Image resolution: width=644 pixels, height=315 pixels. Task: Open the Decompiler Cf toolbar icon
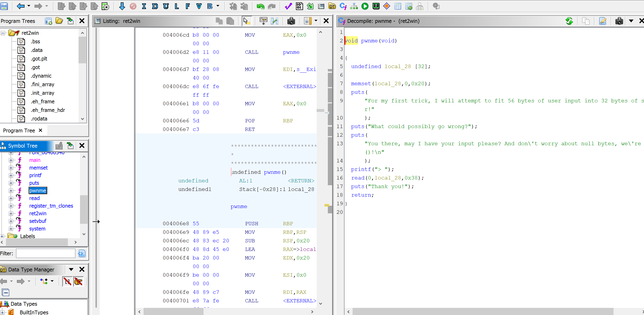343,6
